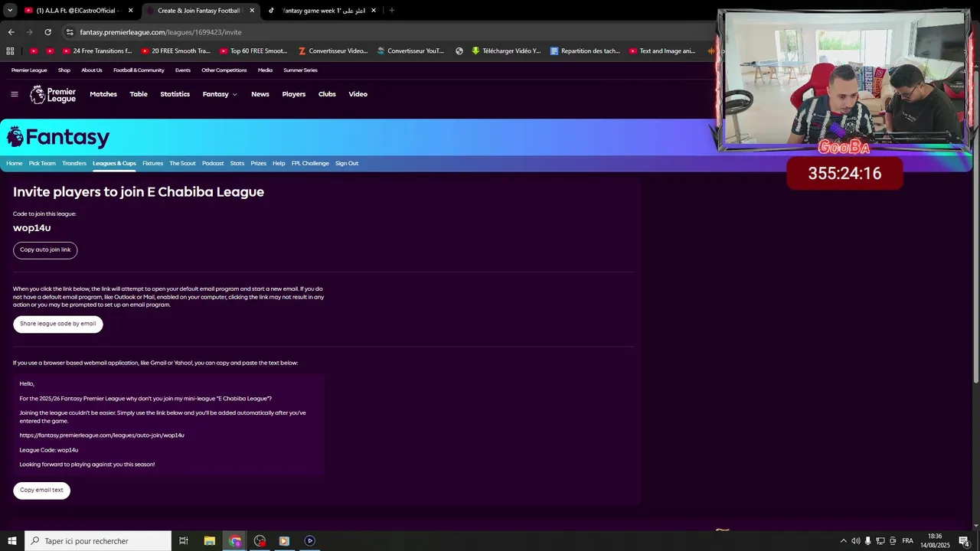The image size is (980, 551).
Task: Open the Convertisseur YouT... bookmark
Action: 410,51
